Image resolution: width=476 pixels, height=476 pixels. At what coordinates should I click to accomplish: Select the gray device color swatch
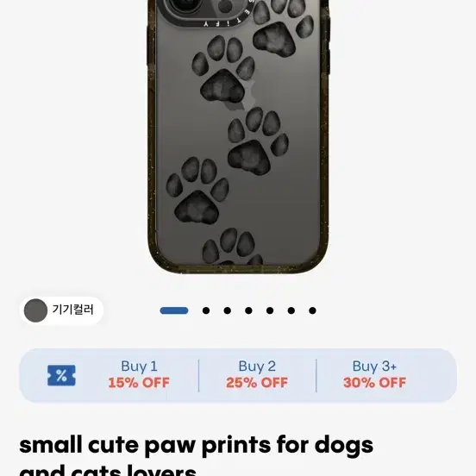(x=35, y=310)
